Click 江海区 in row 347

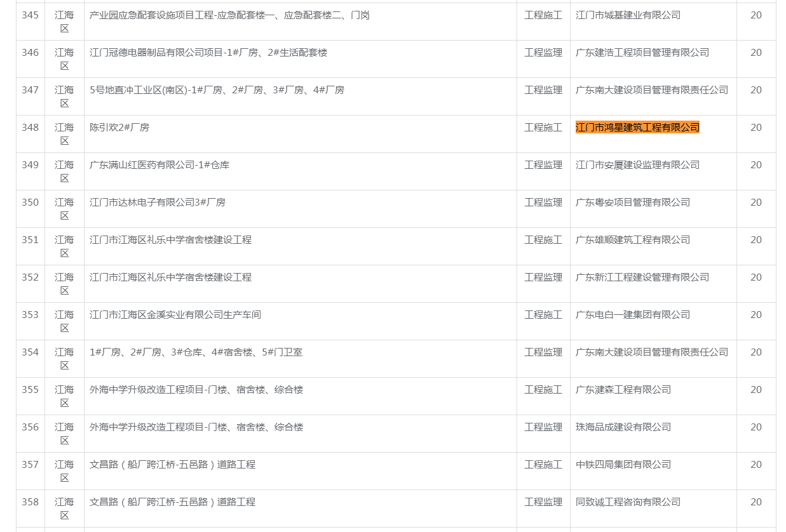coord(64,96)
